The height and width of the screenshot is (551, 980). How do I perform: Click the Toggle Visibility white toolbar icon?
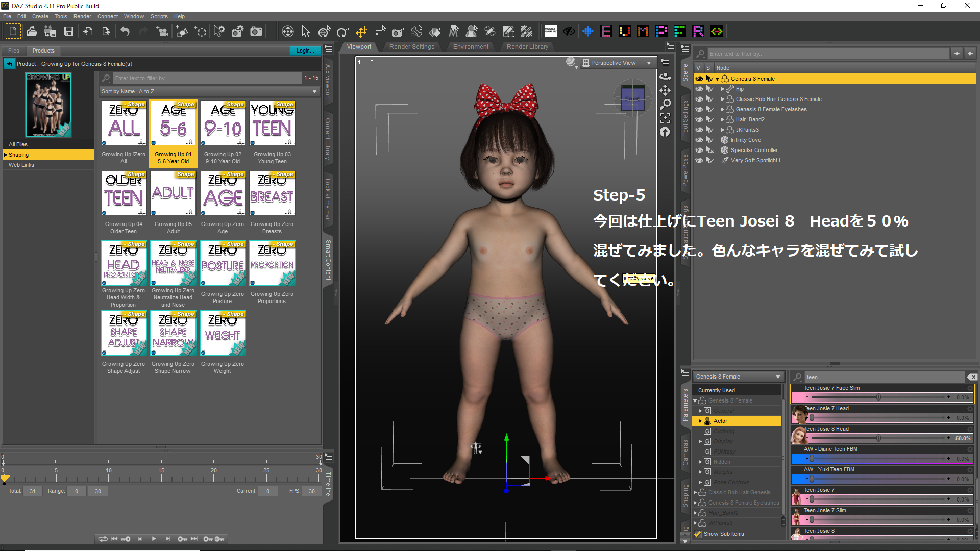click(x=551, y=31)
